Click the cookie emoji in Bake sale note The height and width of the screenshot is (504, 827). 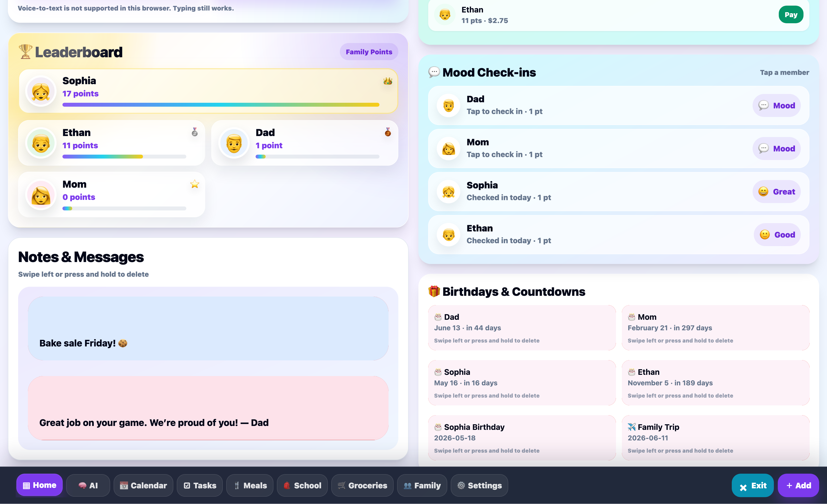pyautogui.click(x=123, y=343)
